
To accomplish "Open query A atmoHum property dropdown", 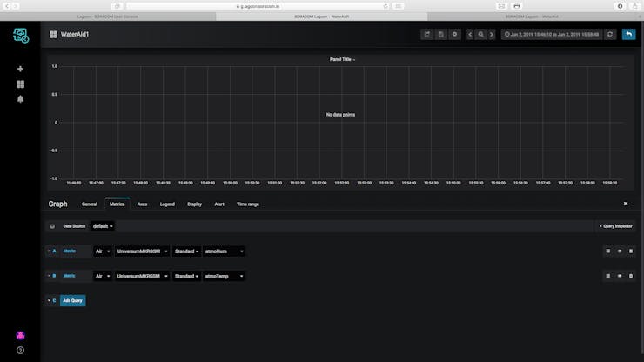I will [x=224, y=251].
